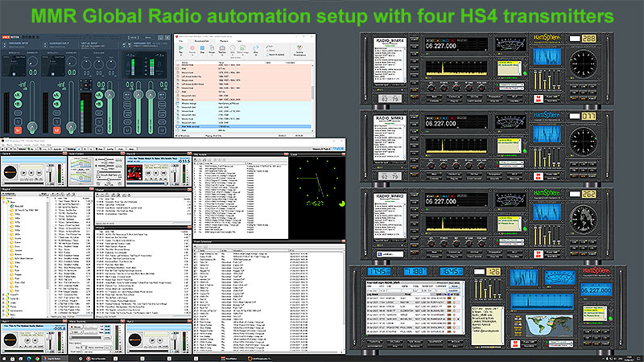
Task: Open the Windows Start menu
Action: click(x=4, y=359)
